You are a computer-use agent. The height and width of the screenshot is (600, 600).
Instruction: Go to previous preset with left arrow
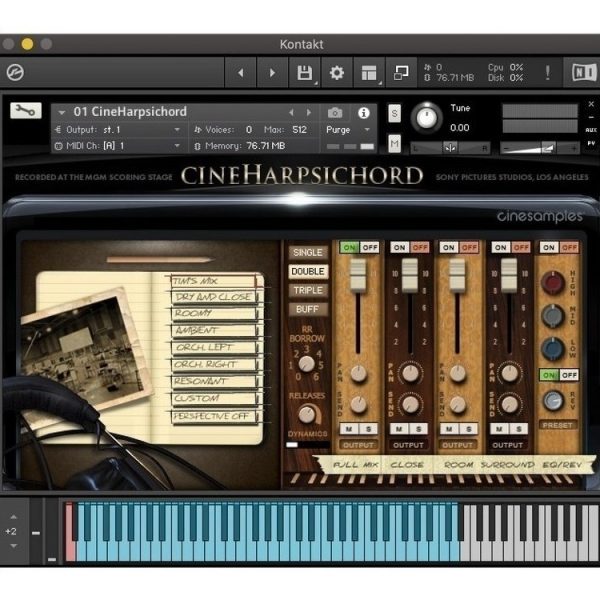tap(241, 73)
